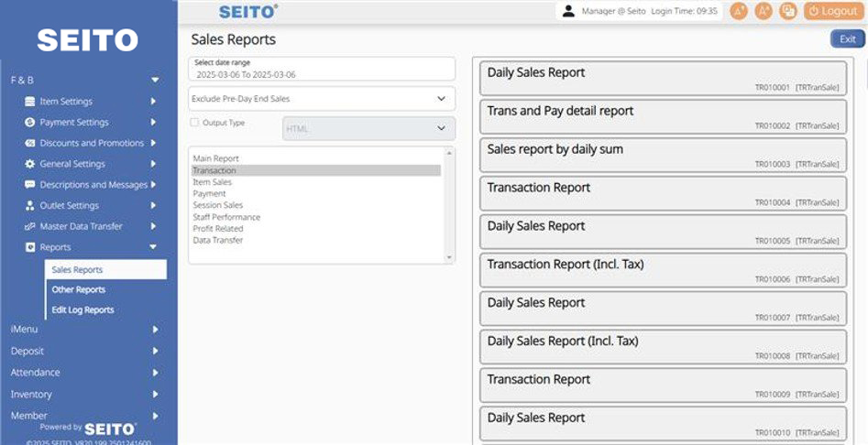The height and width of the screenshot is (445, 868).
Task: Click the decrease font size icon
Action: (x=764, y=11)
